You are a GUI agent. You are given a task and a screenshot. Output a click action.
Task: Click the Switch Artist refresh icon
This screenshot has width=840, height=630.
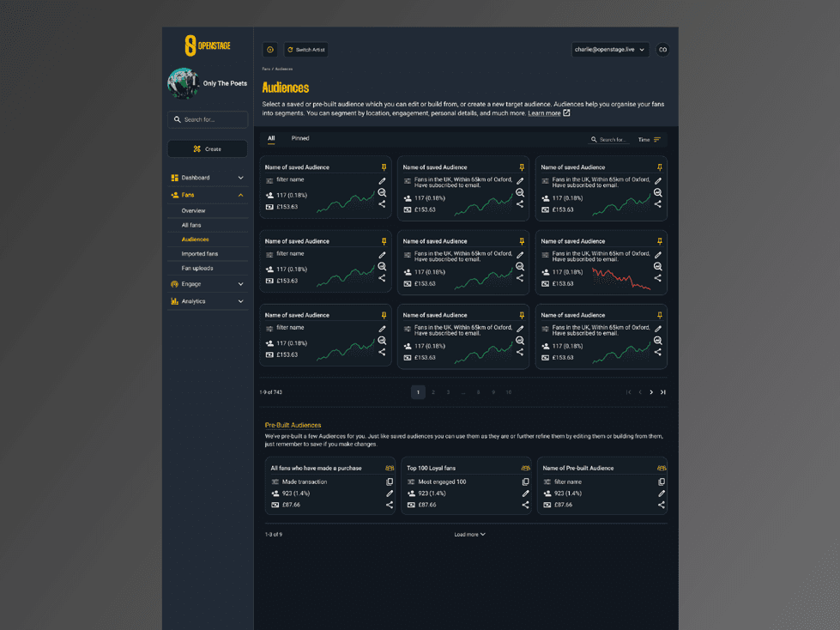click(x=292, y=49)
